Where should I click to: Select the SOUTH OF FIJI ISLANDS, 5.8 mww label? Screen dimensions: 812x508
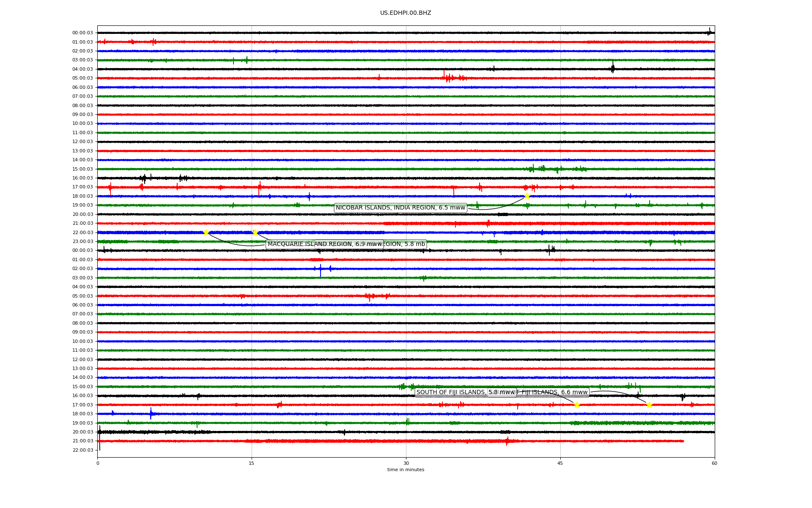point(466,392)
